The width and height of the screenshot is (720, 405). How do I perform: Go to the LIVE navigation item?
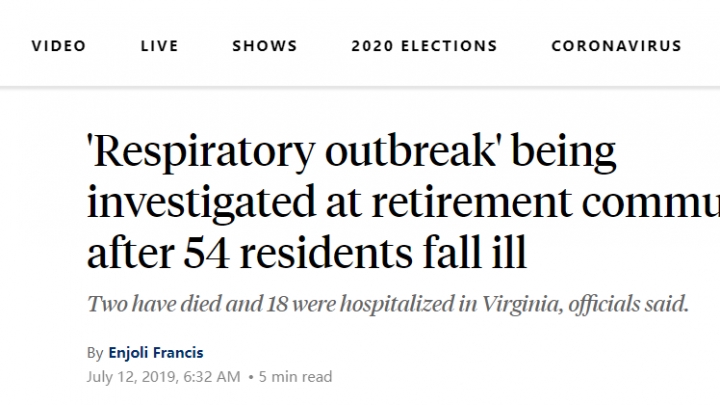pyautogui.click(x=159, y=46)
